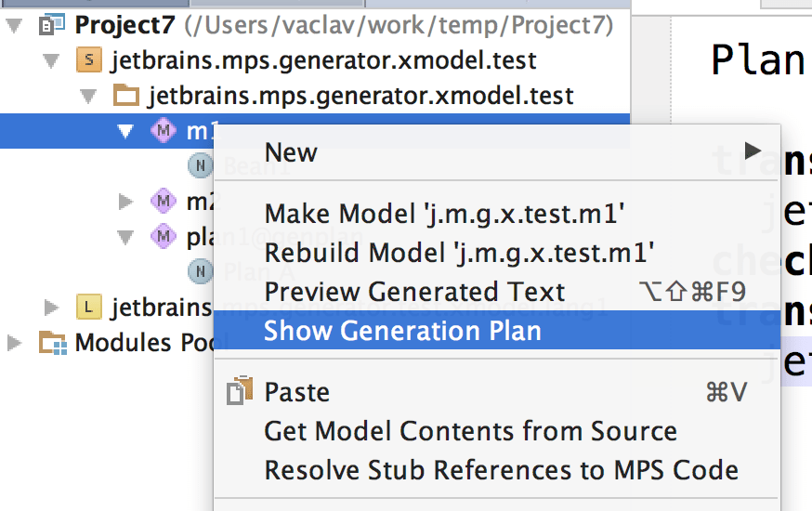Image resolution: width=812 pixels, height=511 pixels.
Task: Click the Project7 project icon
Action: click(52, 25)
